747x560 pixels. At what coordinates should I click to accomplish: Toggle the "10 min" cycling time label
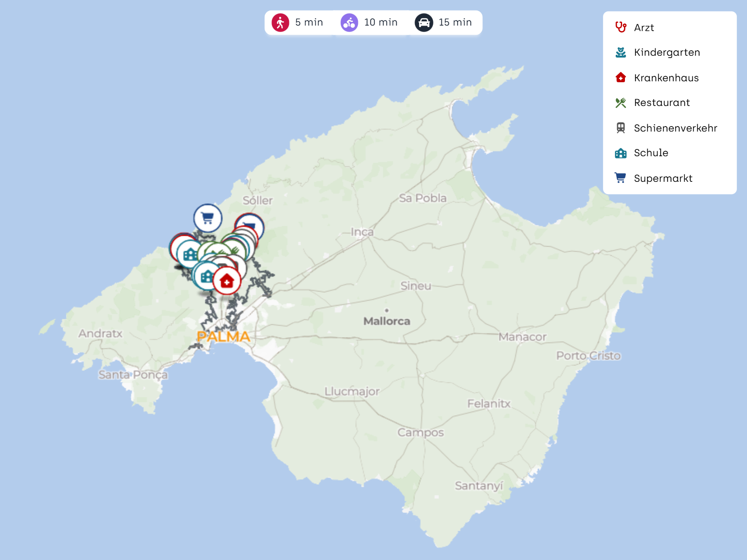point(381,22)
